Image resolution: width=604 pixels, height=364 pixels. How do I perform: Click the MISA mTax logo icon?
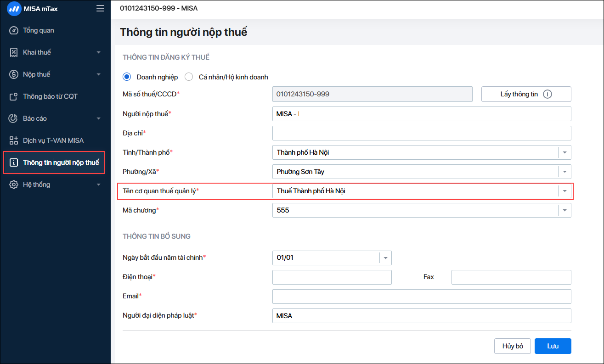[x=14, y=8]
